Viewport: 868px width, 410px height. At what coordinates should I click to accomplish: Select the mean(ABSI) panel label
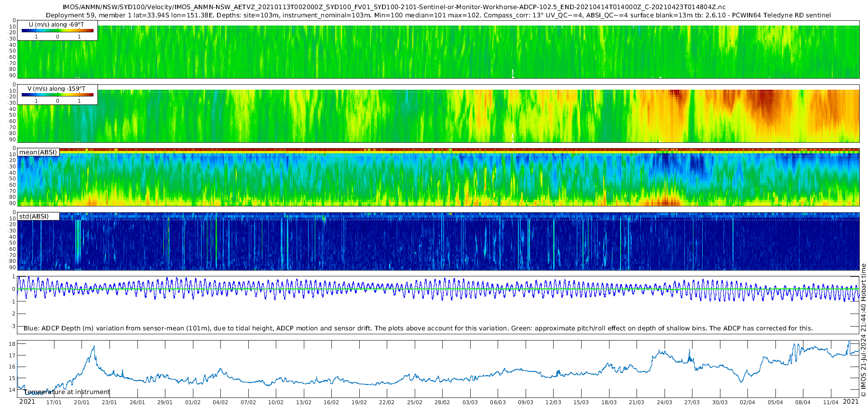(x=38, y=152)
